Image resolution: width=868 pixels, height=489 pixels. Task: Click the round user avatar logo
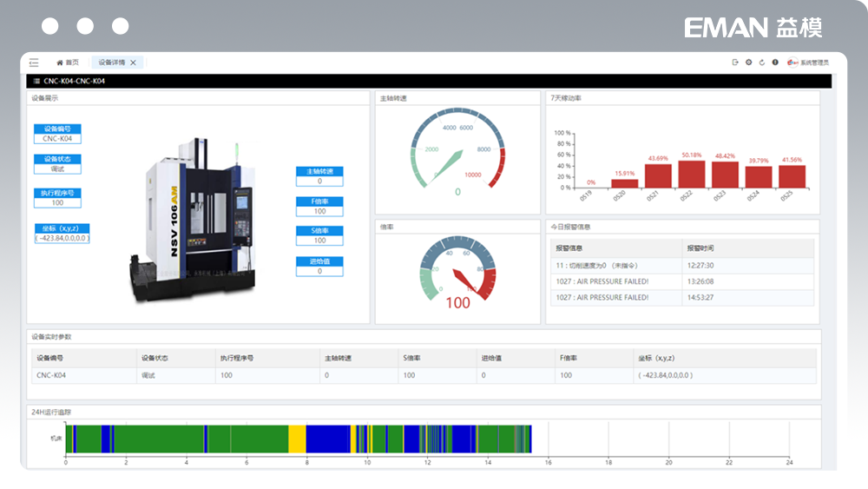[792, 63]
